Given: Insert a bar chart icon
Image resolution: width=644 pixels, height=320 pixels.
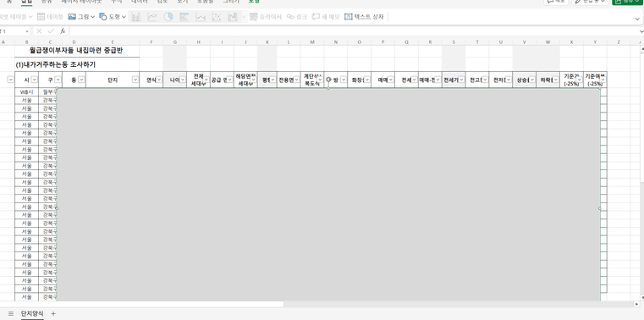Looking at the screenshot, I should click(x=184, y=17).
